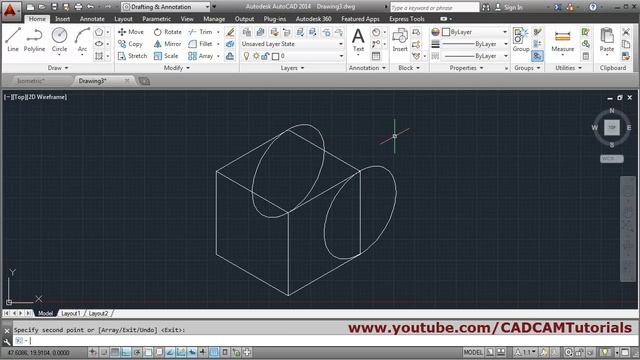Toggle Object Snap in status bar

click(148, 352)
